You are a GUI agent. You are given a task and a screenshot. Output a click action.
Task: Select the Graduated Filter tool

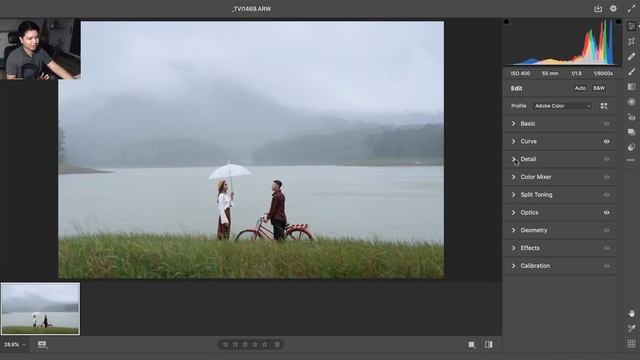coord(631,87)
